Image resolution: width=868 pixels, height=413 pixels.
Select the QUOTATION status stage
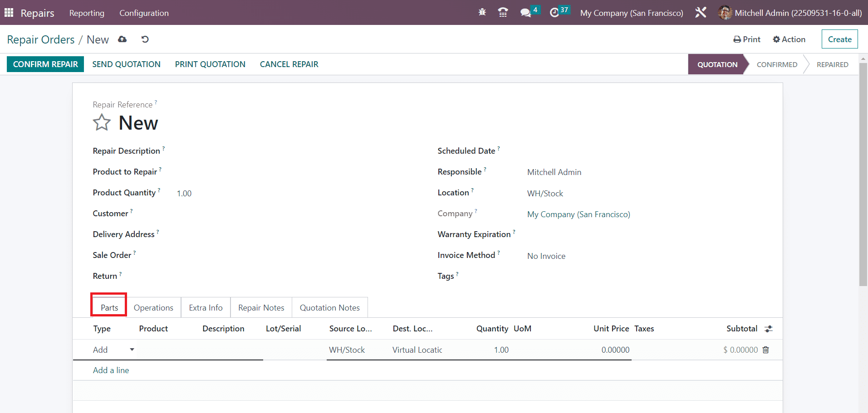717,64
